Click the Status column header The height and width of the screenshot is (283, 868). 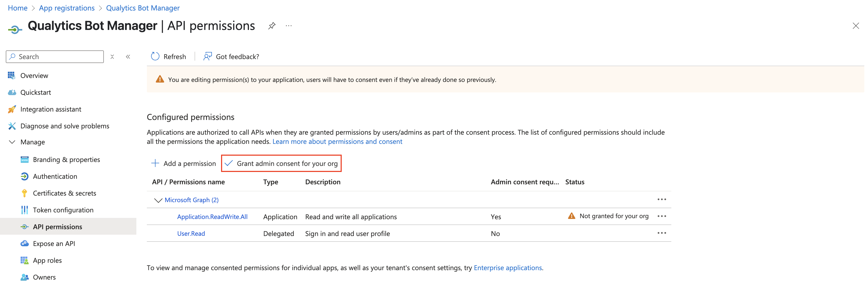click(575, 182)
